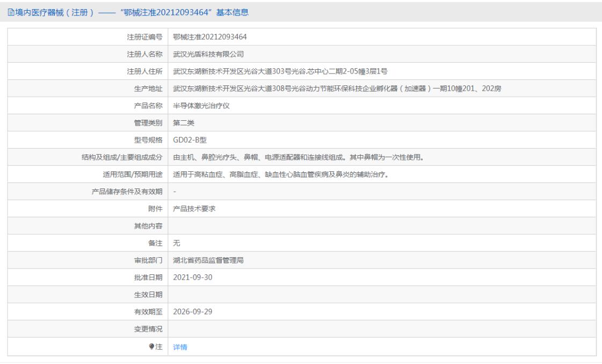Click the production address with 光谷大道308号
This screenshot has width=602, height=364.
(337, 89)
